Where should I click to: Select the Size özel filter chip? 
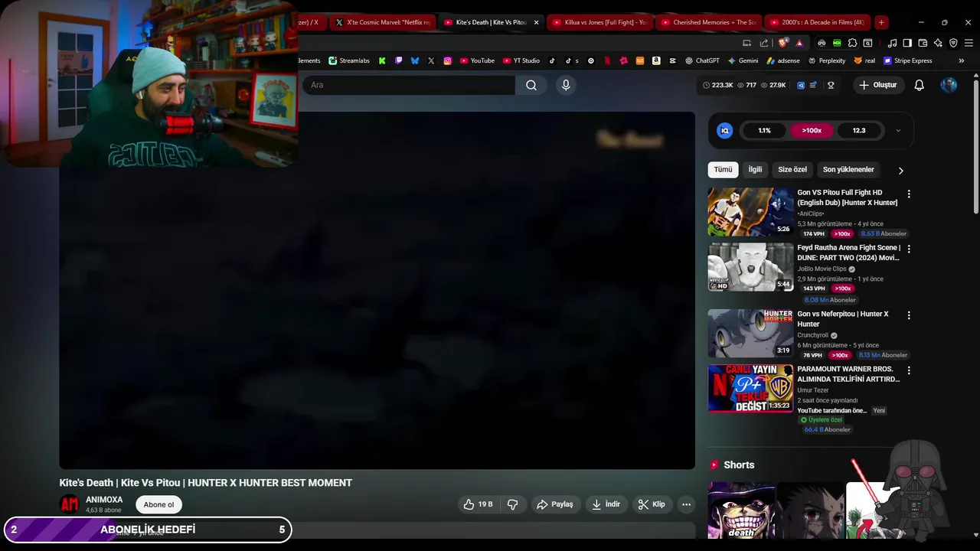coord(792,169)
